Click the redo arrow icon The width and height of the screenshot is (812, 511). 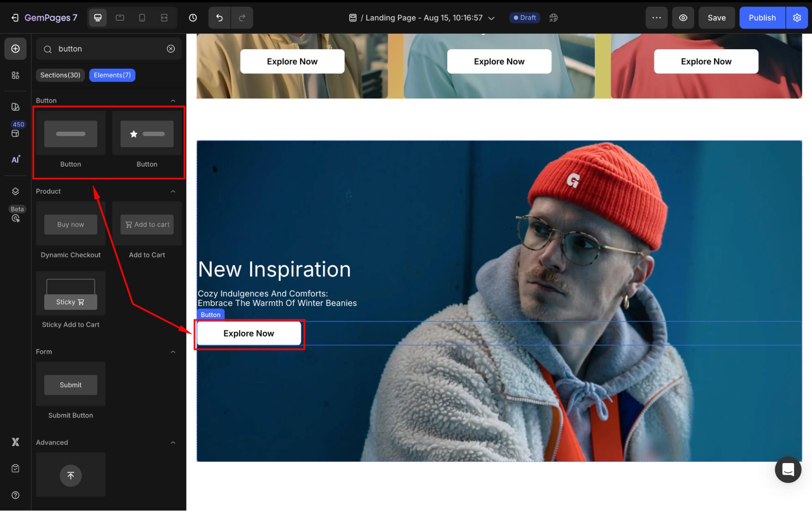(x=242, y=17)
